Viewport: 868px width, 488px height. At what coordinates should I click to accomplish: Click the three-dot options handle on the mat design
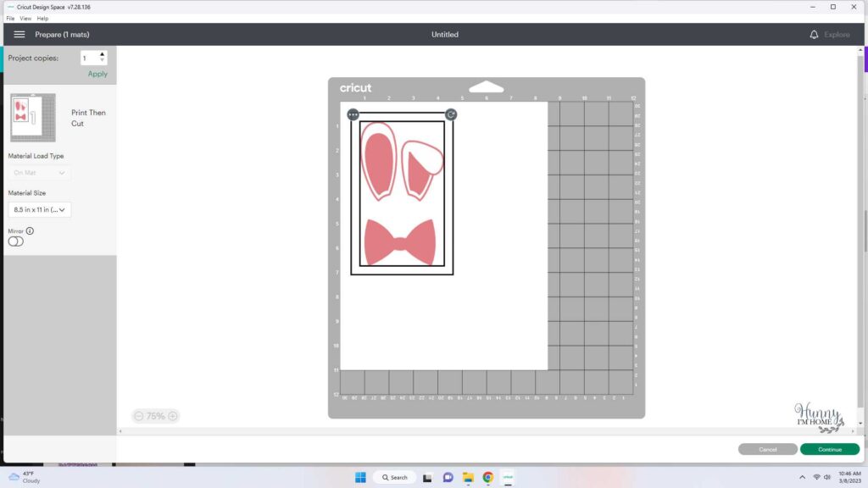tap(353, 114)
